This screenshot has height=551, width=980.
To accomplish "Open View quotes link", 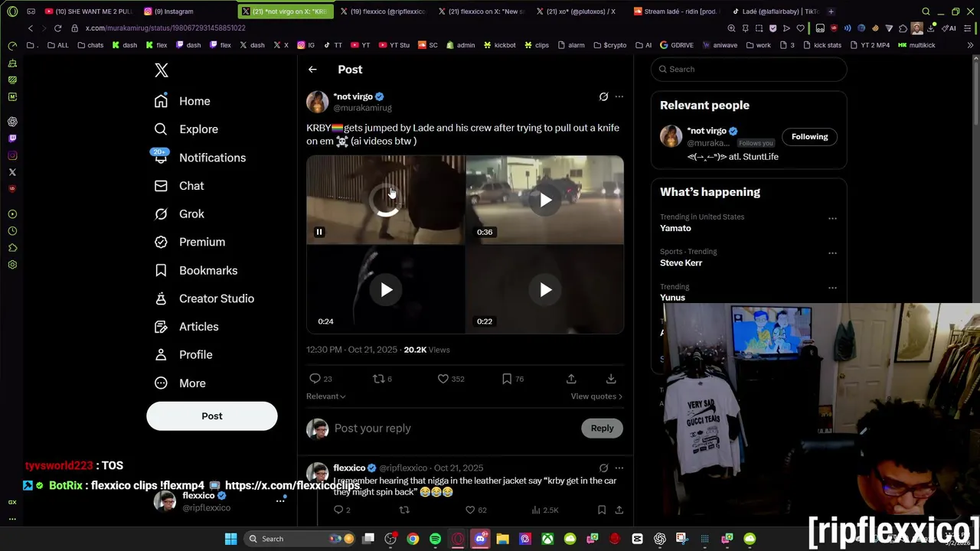I will click(x=596, y=396).
